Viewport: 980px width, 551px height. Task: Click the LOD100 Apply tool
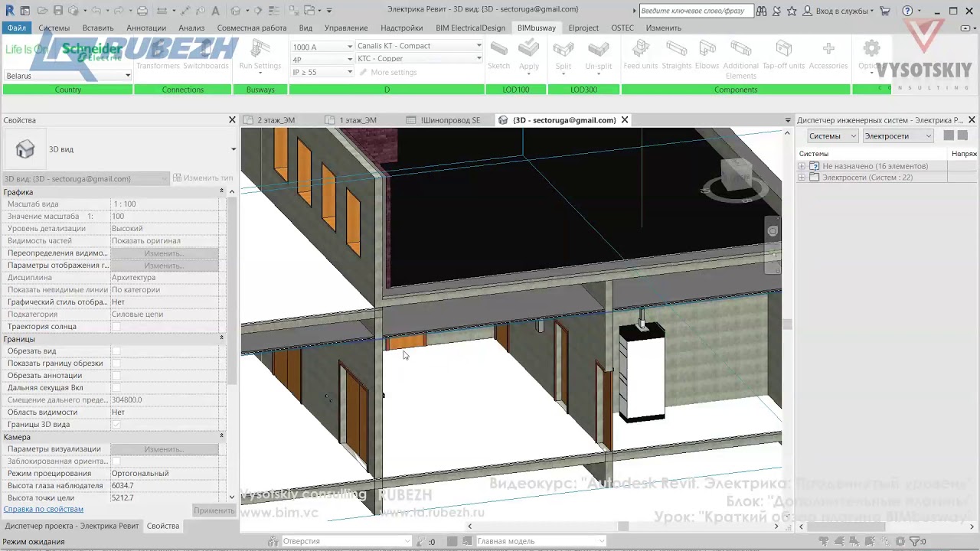point(529,56)
